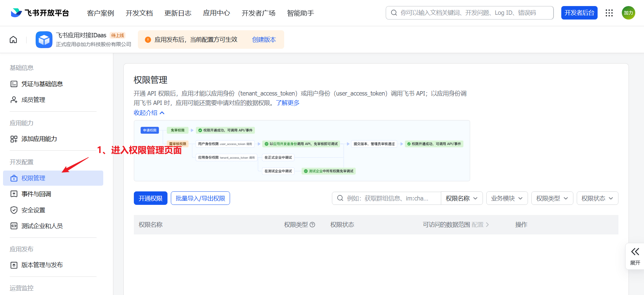Expand the 权限类型 filter dropdown
Image resolution: width=644 pixels, height=295 pixels.
tap(552, 198)
